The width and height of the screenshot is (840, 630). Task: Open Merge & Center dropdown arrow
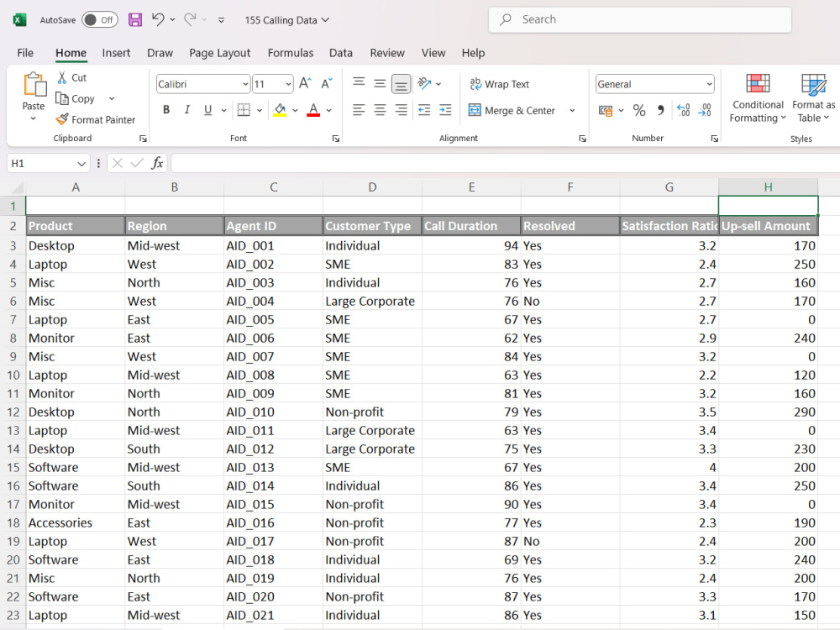(x=572, y=110)
